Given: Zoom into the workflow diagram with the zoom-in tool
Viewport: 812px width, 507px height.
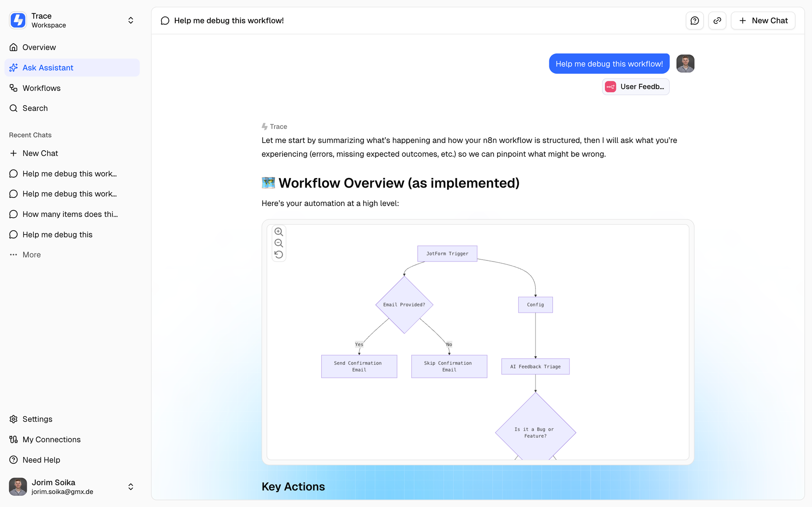Looking at the screenshot, I should (279, 231).
